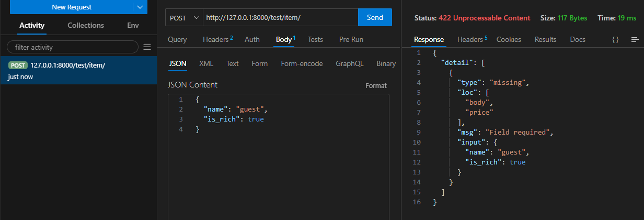Select the Body tab
The image size is (644, 220).
pos(285,39)
